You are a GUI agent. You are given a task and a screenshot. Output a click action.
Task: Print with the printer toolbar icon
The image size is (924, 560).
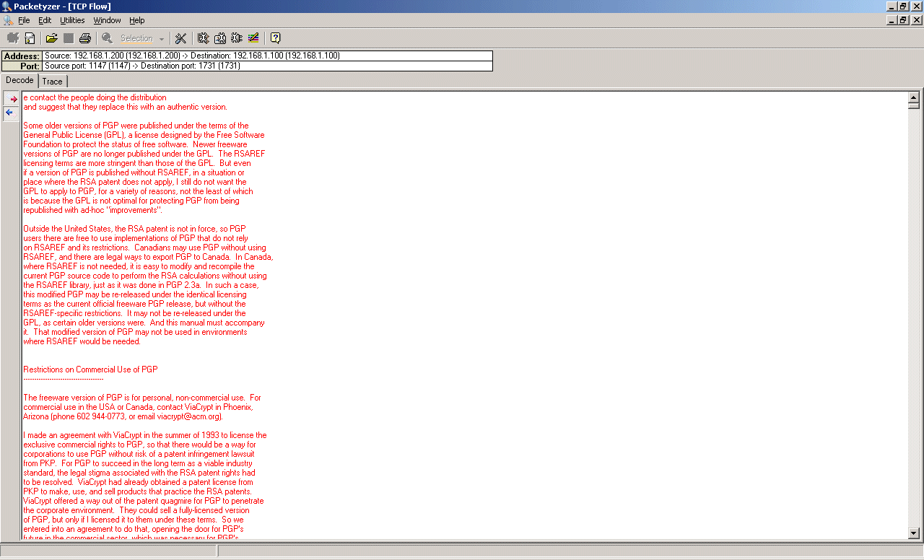tap(85, 38)
